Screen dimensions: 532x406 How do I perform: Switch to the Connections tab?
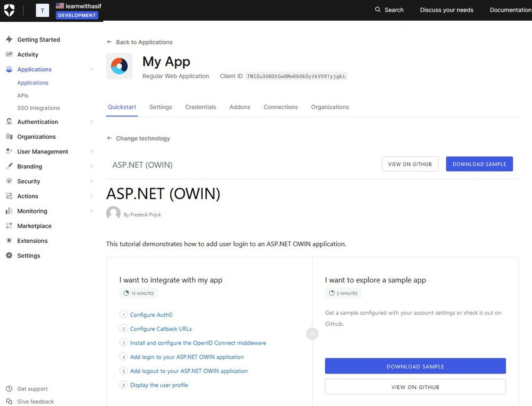click(x=280, y=107)
